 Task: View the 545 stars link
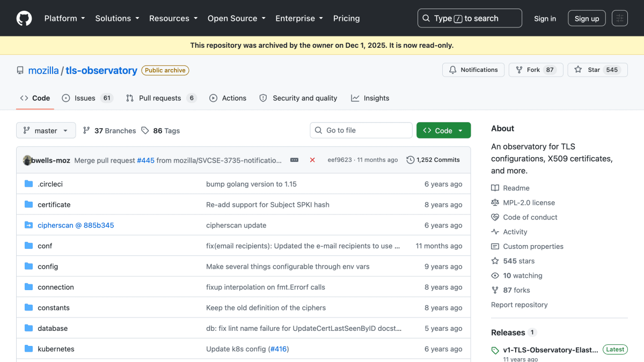[x=519, y=261]
